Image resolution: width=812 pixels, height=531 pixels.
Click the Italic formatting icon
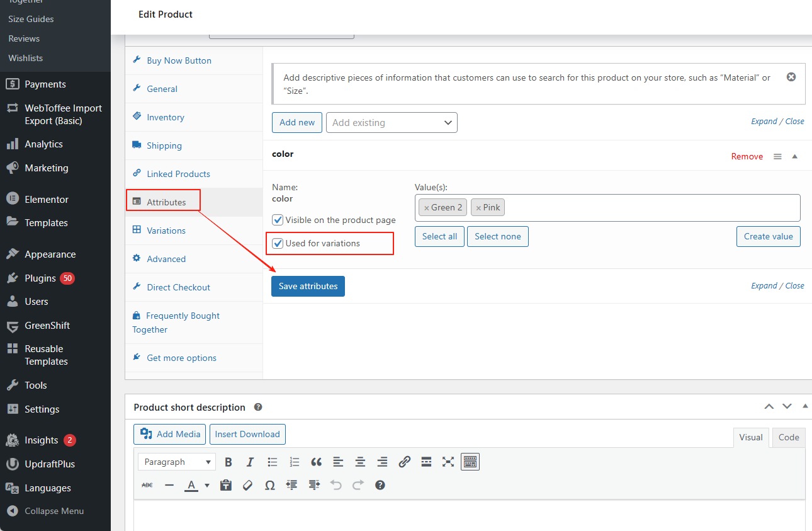(x=250, y=462)
